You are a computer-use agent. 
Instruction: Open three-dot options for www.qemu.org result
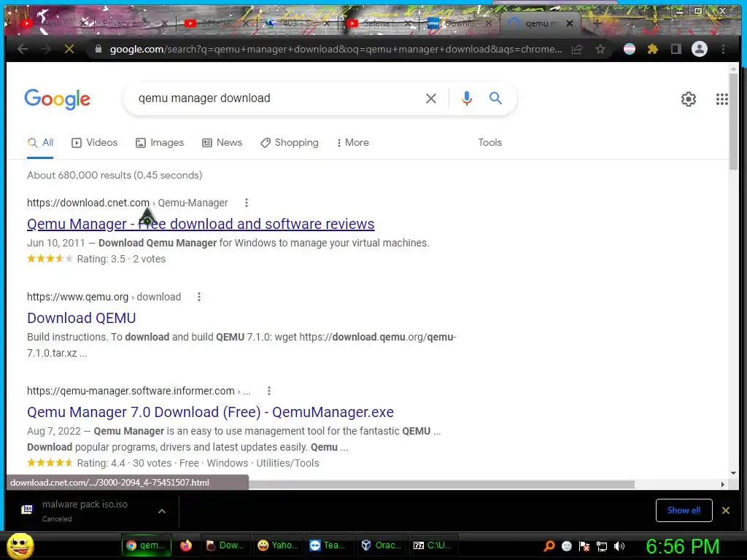pos(199,297)
